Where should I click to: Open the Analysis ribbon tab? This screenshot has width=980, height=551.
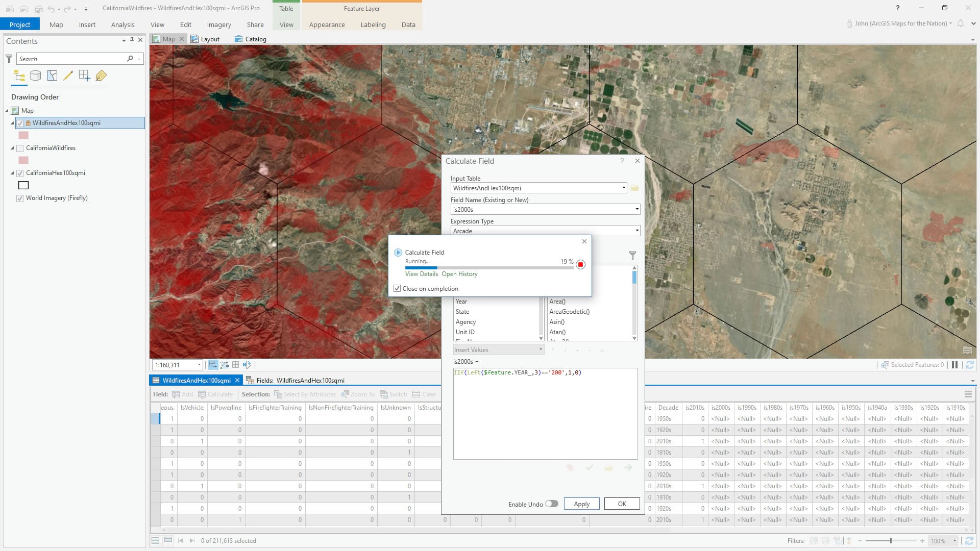tap(122, 24)
